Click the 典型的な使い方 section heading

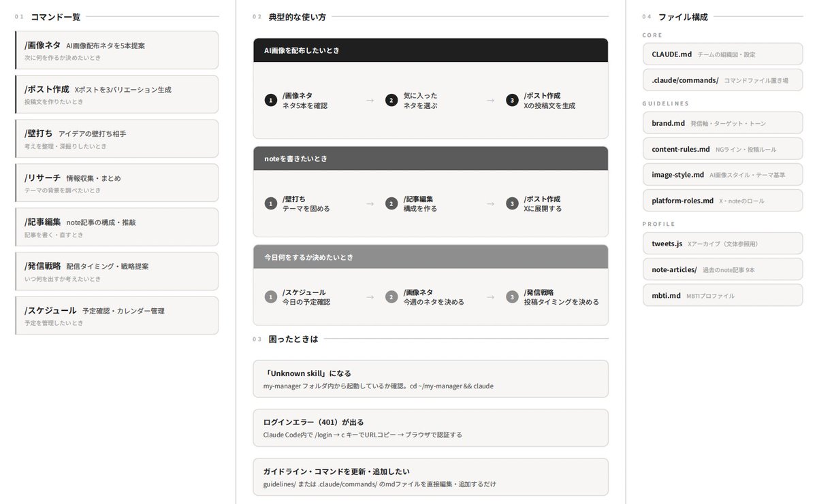(x=298, y=17)
